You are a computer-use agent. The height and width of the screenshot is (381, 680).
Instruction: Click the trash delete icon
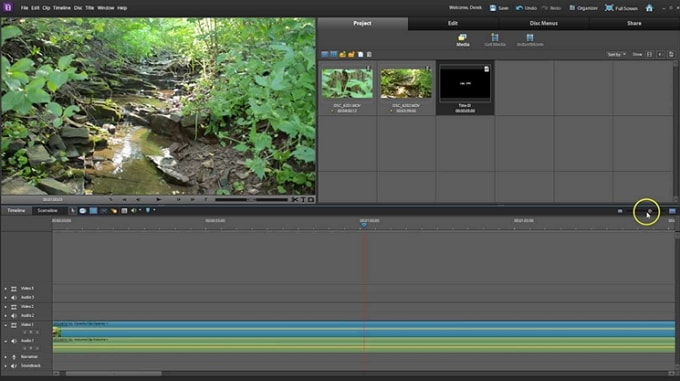[369, 54]
